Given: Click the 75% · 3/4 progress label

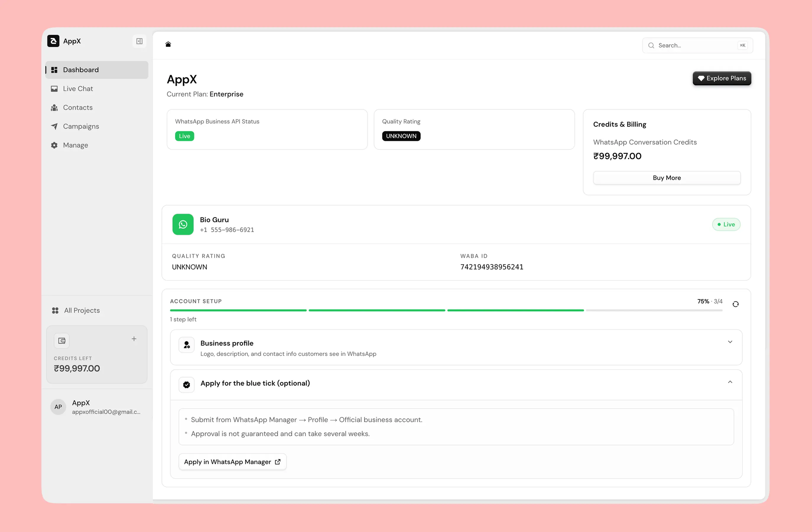Looking at the screenshot, I should point(710,301).
